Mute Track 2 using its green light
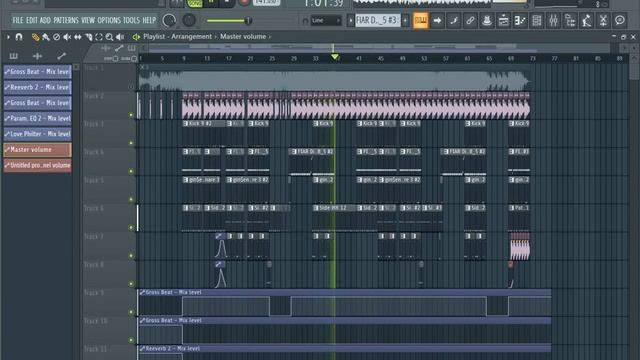This screenshot has height=360, width=640. click(131, 115)
